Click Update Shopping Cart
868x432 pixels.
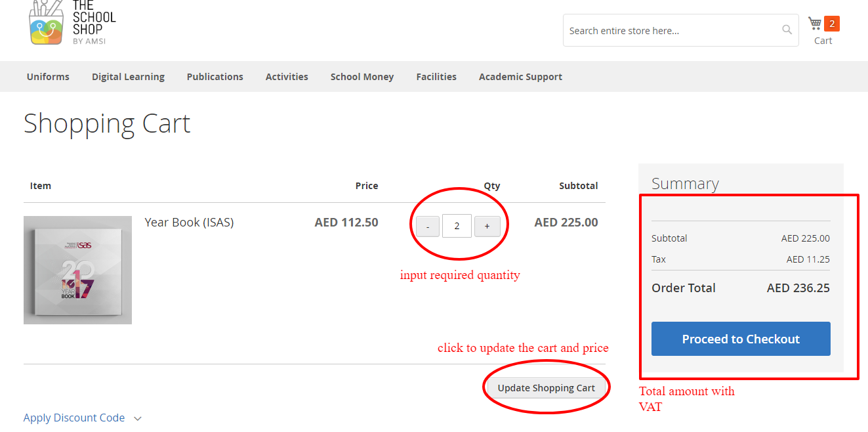[546, 387]
